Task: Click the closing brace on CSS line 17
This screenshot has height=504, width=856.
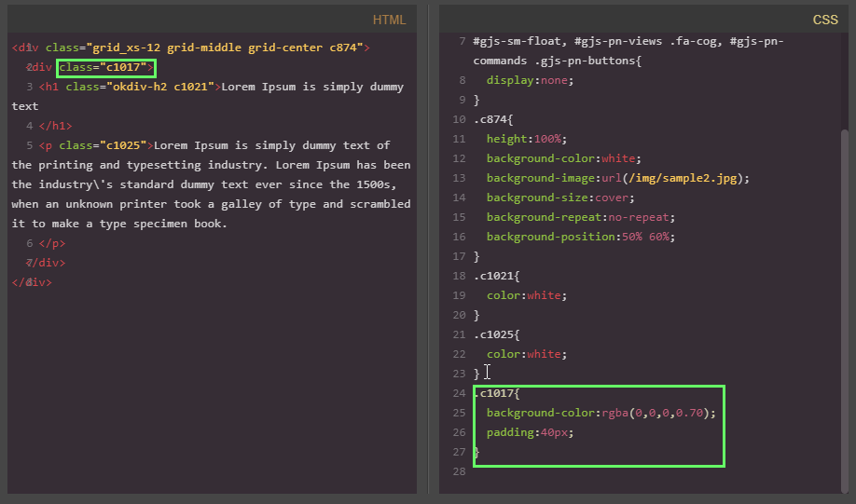Action: pos(476,256)
